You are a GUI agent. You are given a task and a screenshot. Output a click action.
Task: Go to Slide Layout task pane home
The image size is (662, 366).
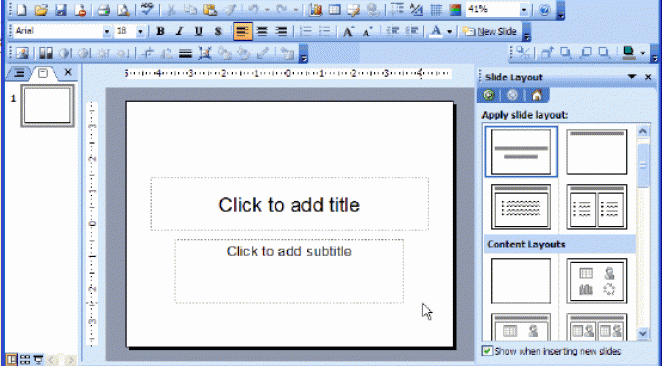(x=537, y=95)
